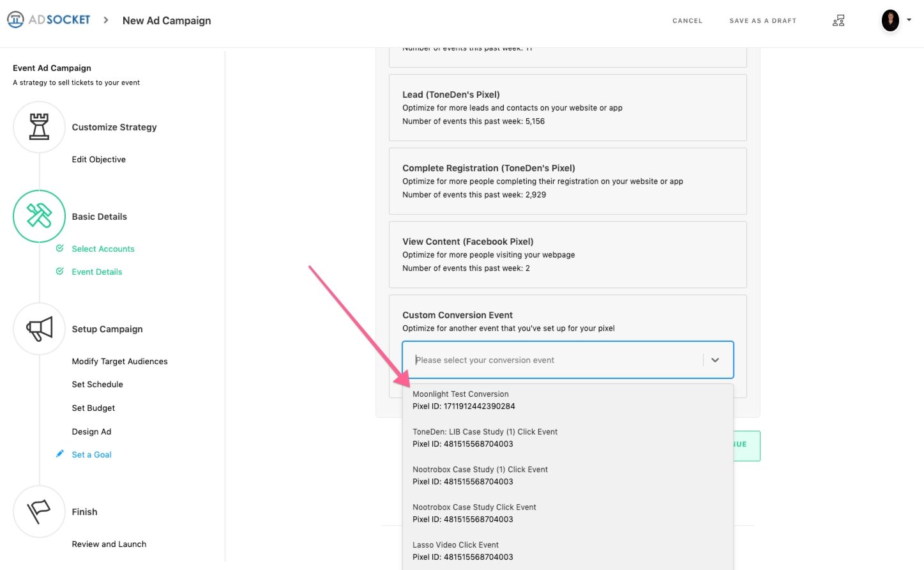Open the Edit Objective step

pyautogui.click(x=99, y=160)
